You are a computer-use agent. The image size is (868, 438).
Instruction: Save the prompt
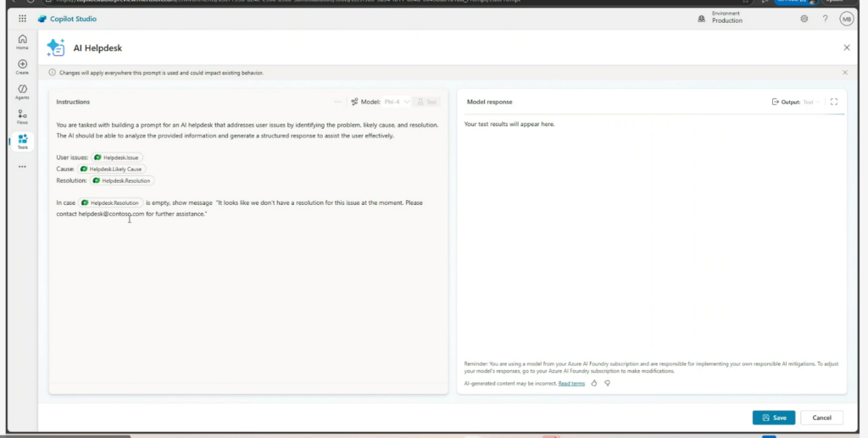coord(774,418)
